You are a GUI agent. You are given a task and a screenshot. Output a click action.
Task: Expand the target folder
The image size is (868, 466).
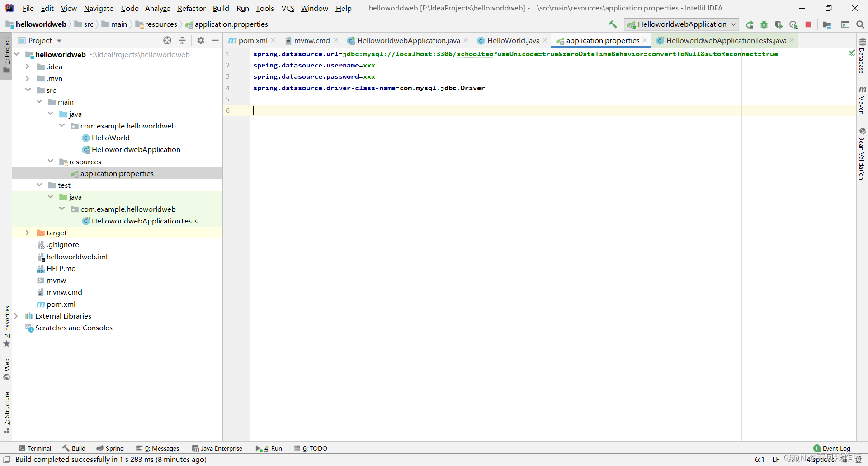pos(28,233)
